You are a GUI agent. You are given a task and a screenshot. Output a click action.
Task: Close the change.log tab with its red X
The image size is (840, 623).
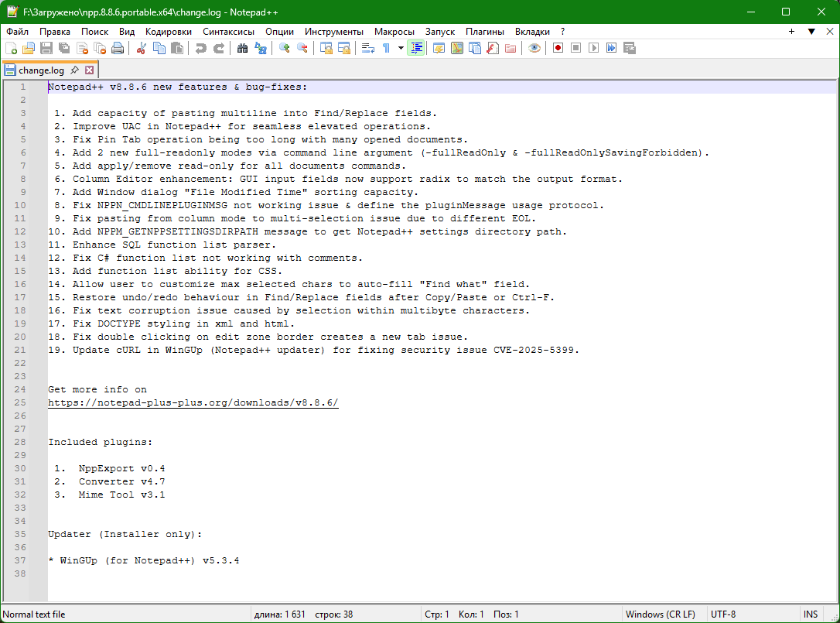(89, 70)
